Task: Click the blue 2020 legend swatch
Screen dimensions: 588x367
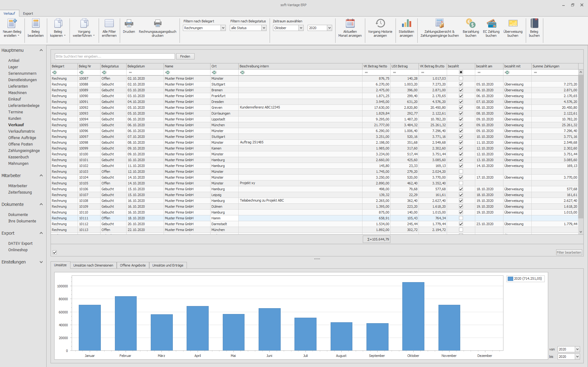Action: point(510,279)
